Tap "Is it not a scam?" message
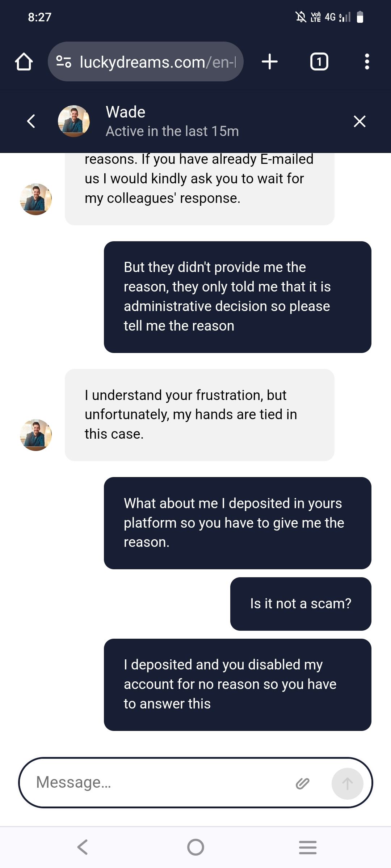391x868 pixels. [300, 604]
